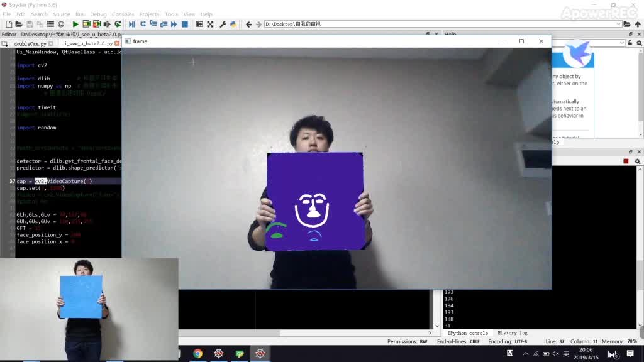Open the IPython console options gear
This screenshot has width=644, height=362.
(x=638, y=162)
